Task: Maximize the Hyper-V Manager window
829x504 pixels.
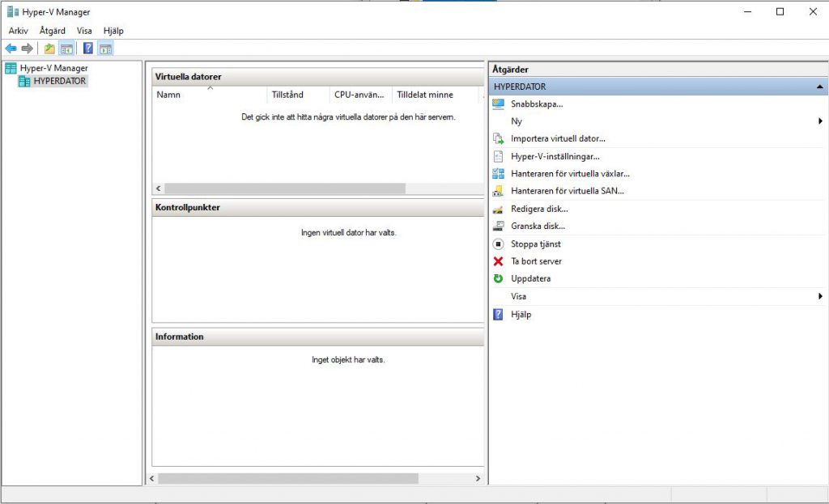Action: point(780,11)
